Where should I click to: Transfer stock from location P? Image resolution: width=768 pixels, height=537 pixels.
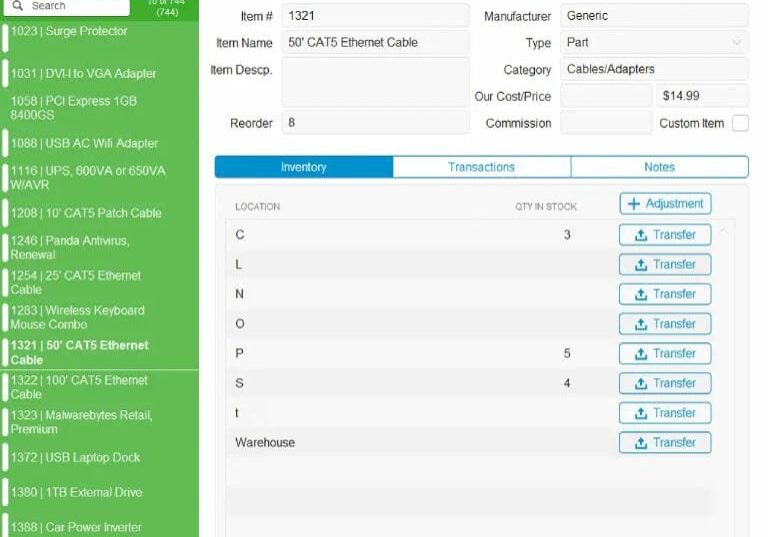click(x=665, y=353)
